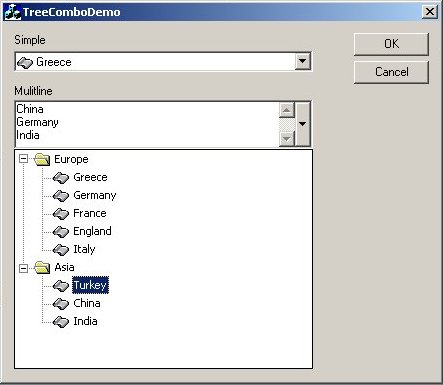The image size is (443, 385).
Task: Click the Mulitline label
Action: click(33, 91)
